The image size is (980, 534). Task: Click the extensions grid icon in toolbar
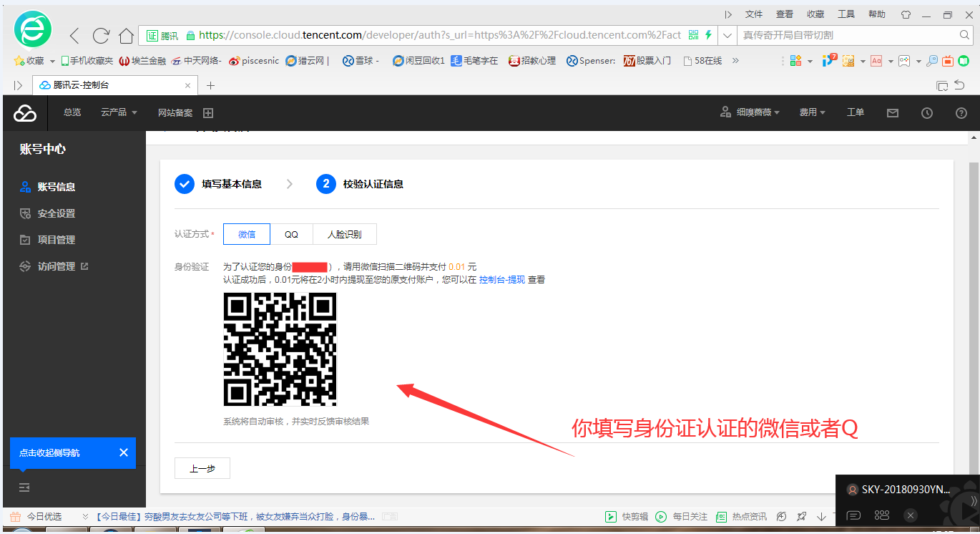(x=795, y=61)
